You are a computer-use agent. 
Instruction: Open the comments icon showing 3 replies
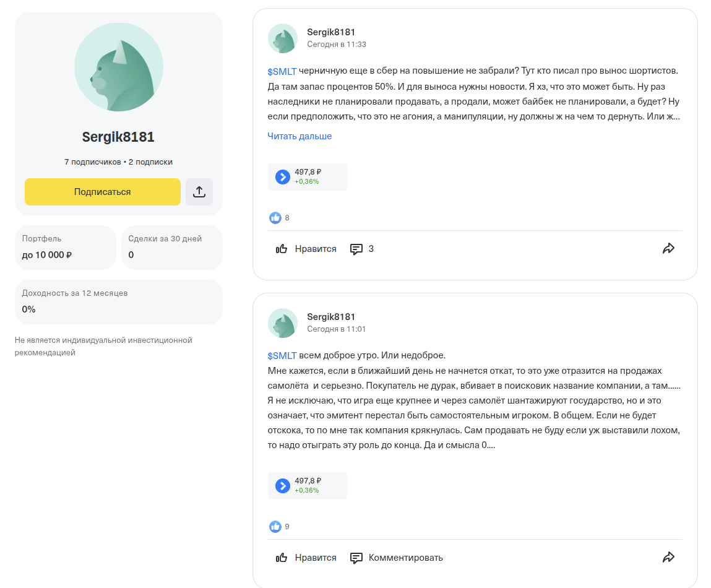[x=362, y=249]
